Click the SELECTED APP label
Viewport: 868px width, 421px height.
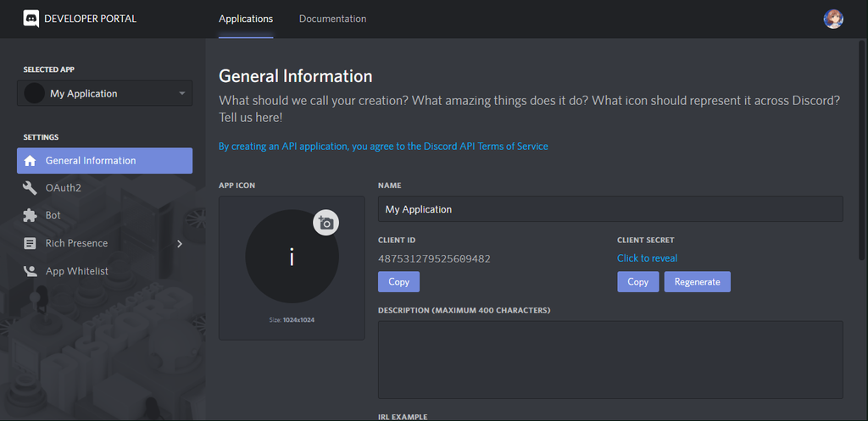(48, 69)
